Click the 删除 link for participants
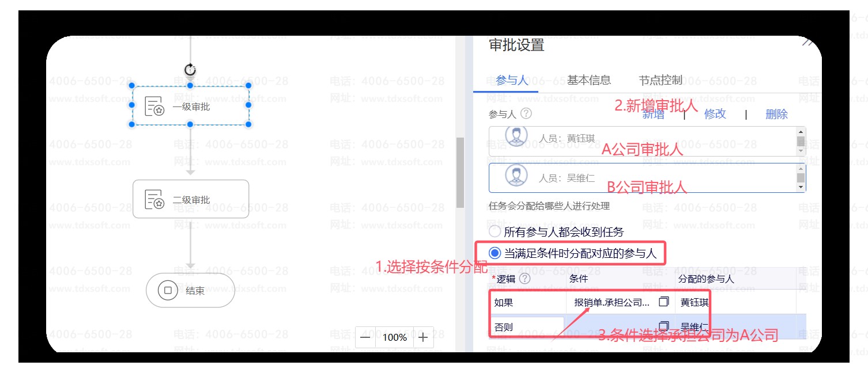The height and width of the screenshot is (373, 868). (x=776, y=114)
